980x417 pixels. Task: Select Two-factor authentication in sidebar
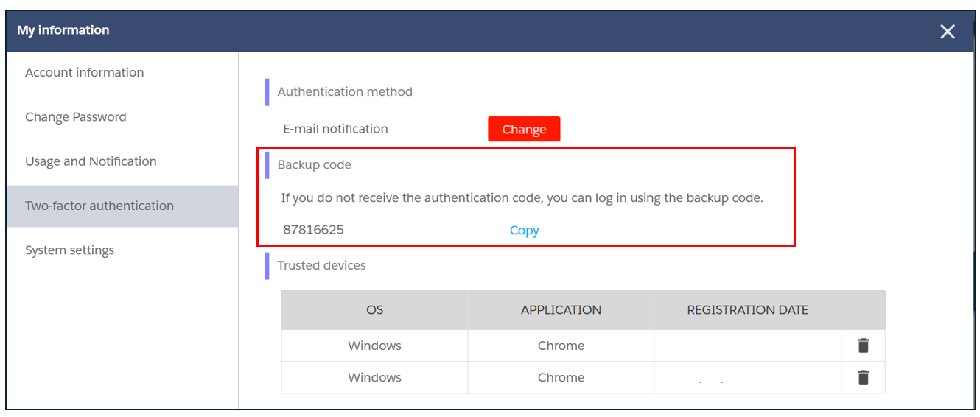[99, 206]
